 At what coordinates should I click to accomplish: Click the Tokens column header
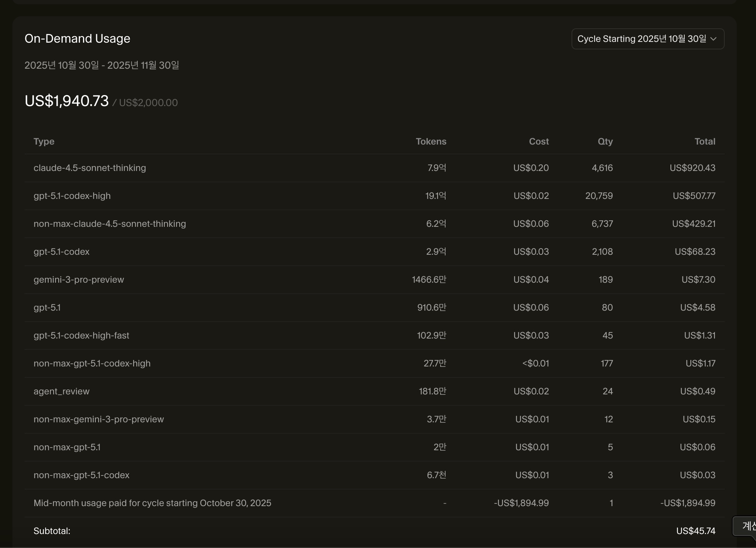point(431,142)
